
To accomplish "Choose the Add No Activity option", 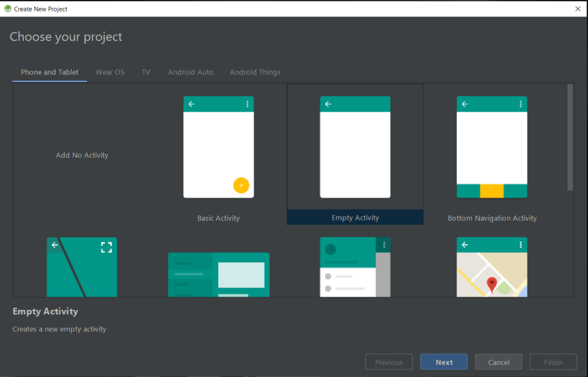I will tap(82, 155).
